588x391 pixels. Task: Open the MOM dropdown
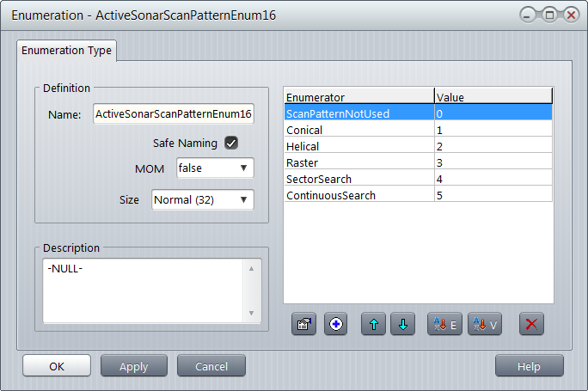pyautogui.click(x=215, y=168)
